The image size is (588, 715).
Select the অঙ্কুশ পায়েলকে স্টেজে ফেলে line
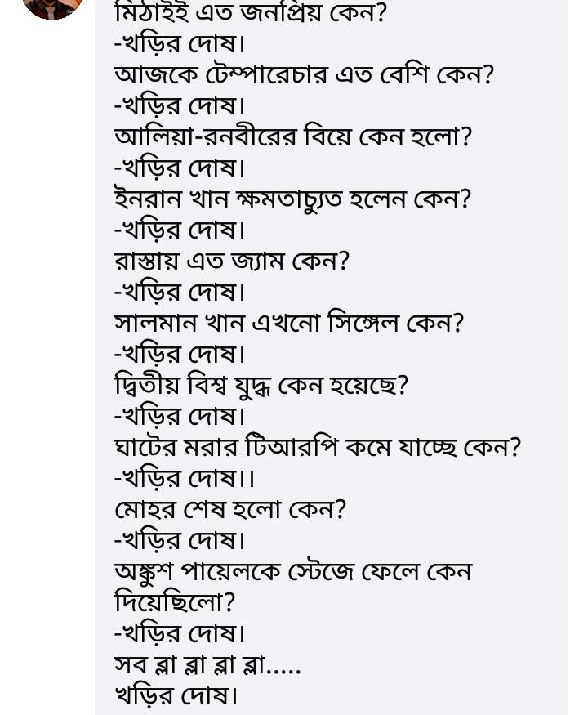pos(292,571)
